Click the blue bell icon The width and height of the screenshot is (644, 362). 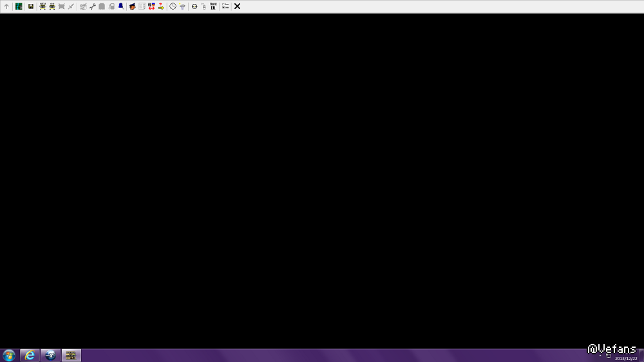[x=121, y=6]
